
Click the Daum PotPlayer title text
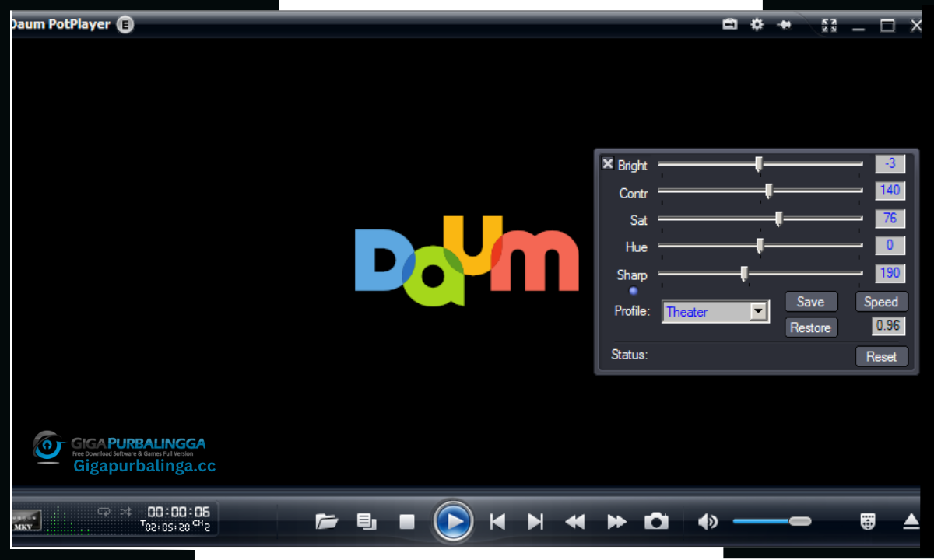pos(61,25)
